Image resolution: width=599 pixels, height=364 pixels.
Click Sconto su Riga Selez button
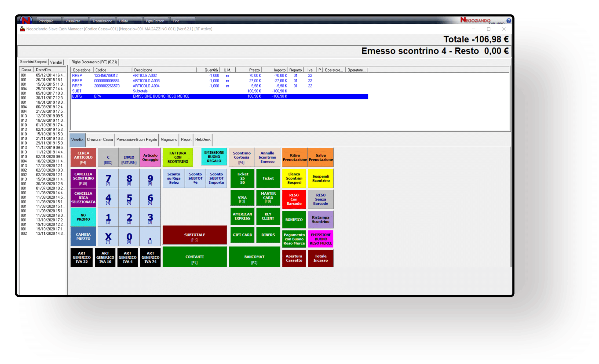tap(174, 178)
